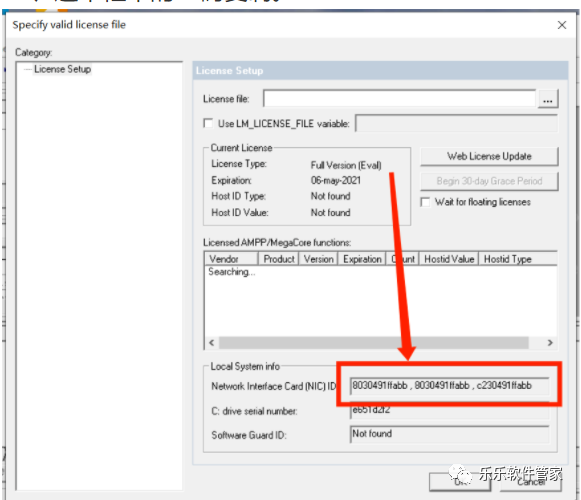Viewport: 581px width, 500px height.
Task: Click the horizontal scrollbar thumb in functions list
Action: [374, 343]
